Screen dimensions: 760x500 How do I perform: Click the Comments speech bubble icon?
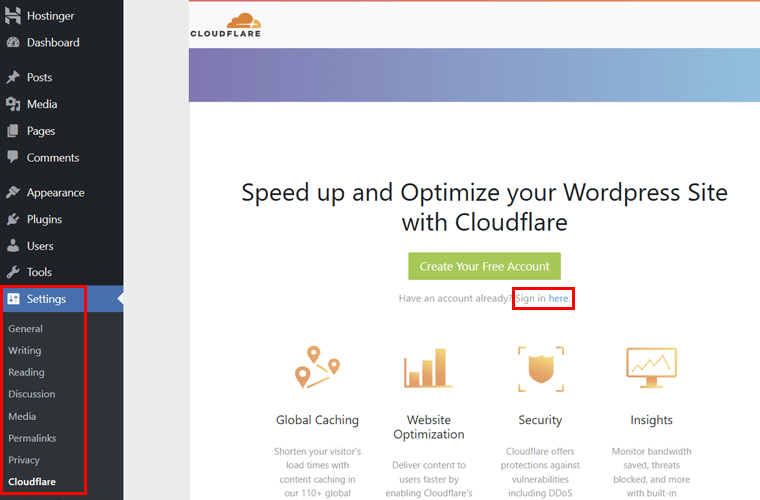(13, 157)
